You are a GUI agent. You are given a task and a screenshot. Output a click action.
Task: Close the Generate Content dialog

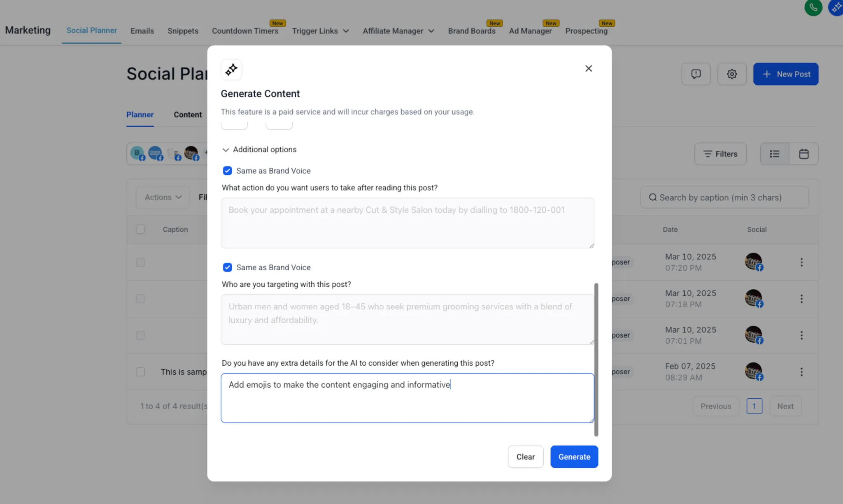pyautogui.click(x=589, y=69)
